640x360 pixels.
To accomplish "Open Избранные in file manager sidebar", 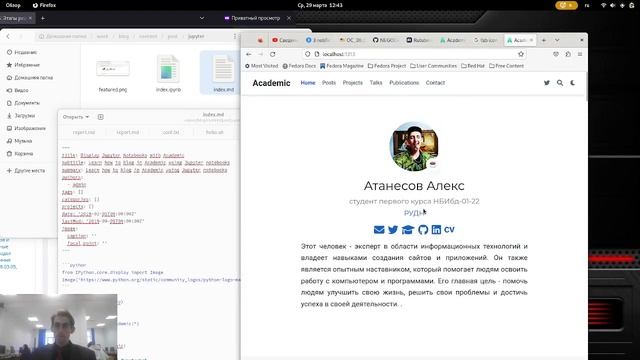I will (x=23, y=65).
